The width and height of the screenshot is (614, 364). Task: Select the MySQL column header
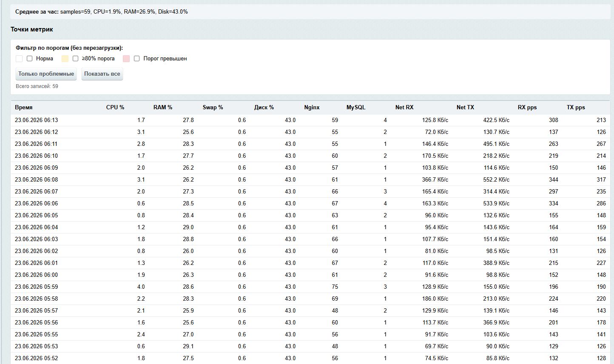tap(356, 108)
